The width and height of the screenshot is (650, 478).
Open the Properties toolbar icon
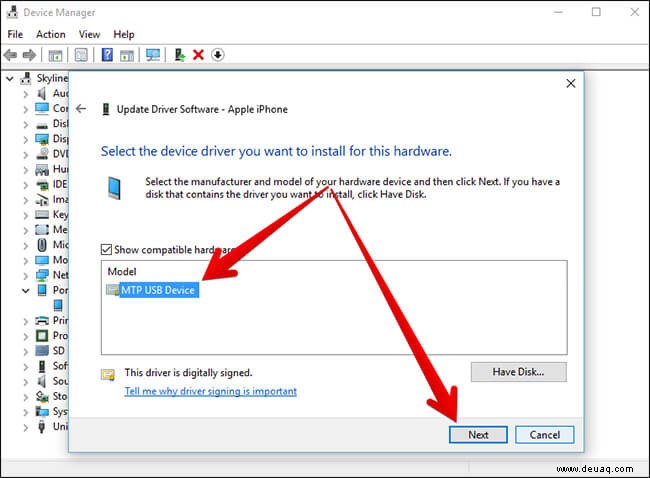pyautogui.click(x=81, y=55)
